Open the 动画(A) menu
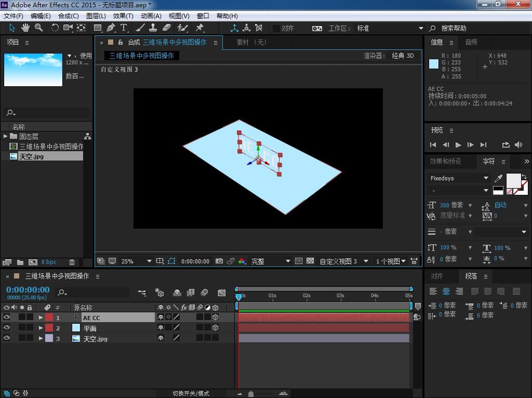 tap(151, 16)
